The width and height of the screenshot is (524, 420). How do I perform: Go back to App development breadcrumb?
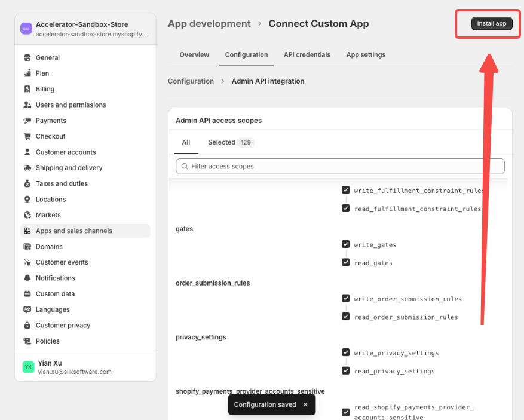pyautogui.click(x=209, y=24)
